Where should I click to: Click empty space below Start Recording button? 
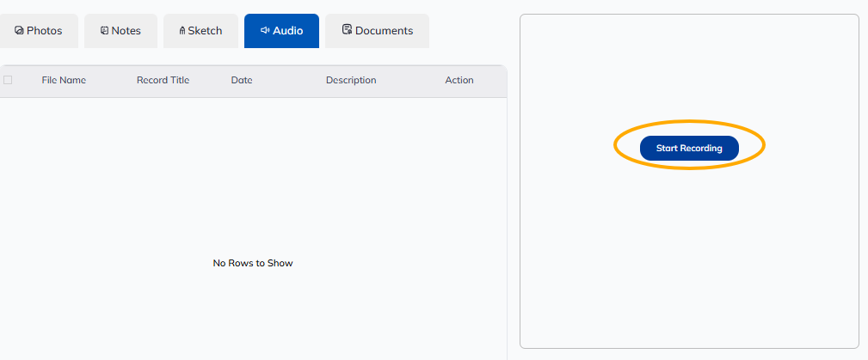689,258
